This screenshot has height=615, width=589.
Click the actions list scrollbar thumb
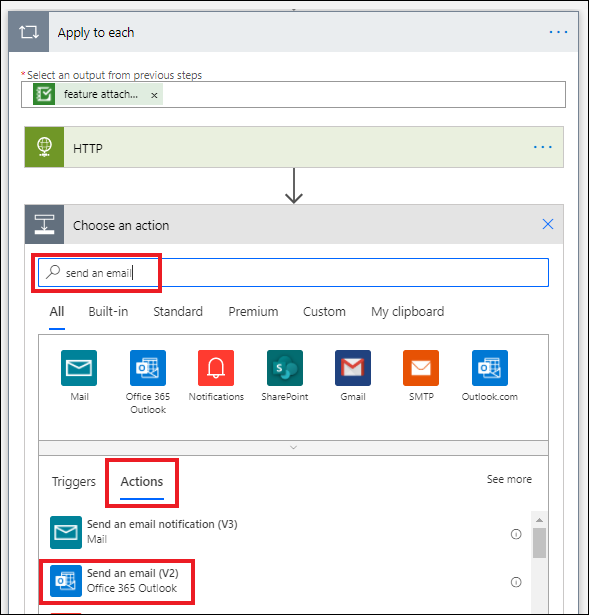click(x=539, y=543)
